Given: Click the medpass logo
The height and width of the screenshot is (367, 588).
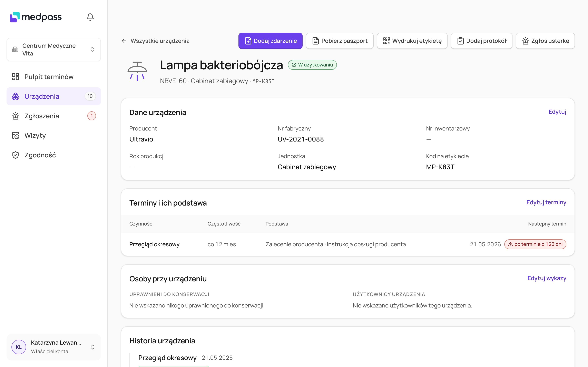Looking at the screenshot, I should [x=36, y=17].
